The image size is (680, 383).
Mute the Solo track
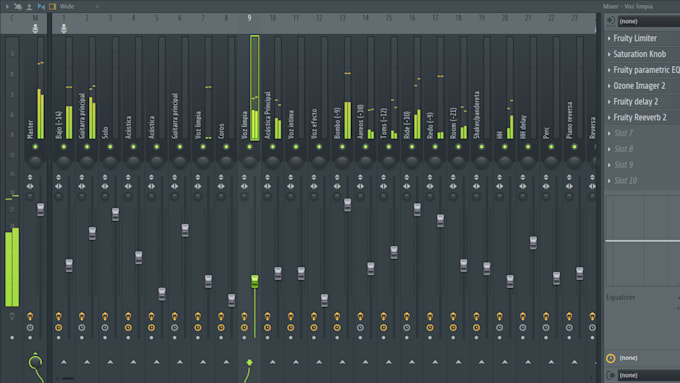pos(110,147)
